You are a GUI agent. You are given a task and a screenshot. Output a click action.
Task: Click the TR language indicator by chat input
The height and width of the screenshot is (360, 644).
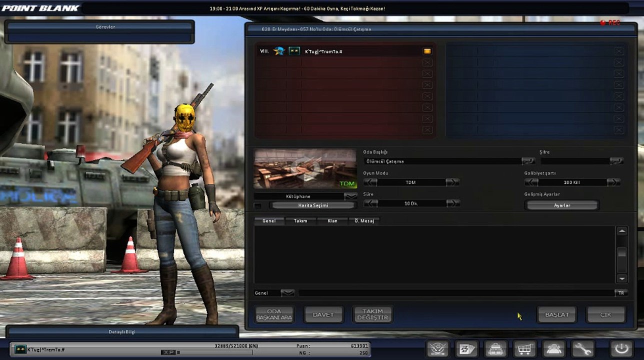[x=621, y=293]
